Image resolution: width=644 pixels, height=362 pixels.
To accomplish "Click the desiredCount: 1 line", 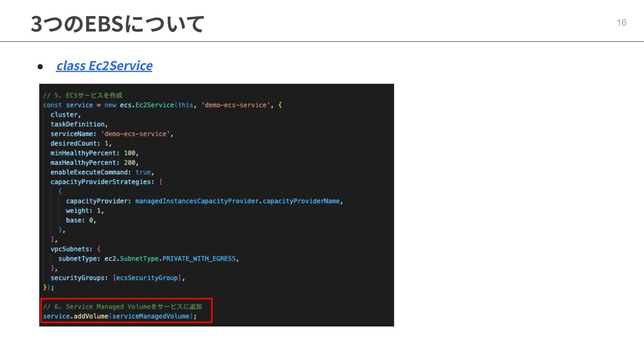I will tap(80, 143).
